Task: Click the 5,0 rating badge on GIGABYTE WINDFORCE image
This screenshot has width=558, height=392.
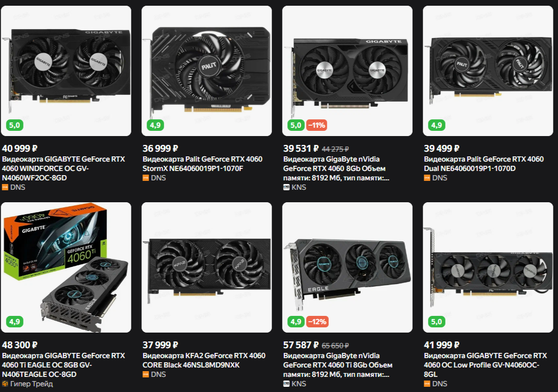Action: [x=15, y=125]
